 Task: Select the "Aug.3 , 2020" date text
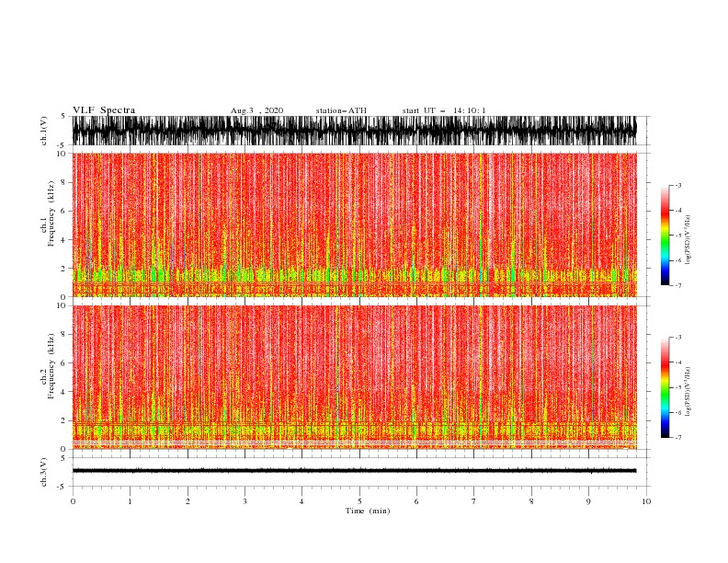(256, 110)
